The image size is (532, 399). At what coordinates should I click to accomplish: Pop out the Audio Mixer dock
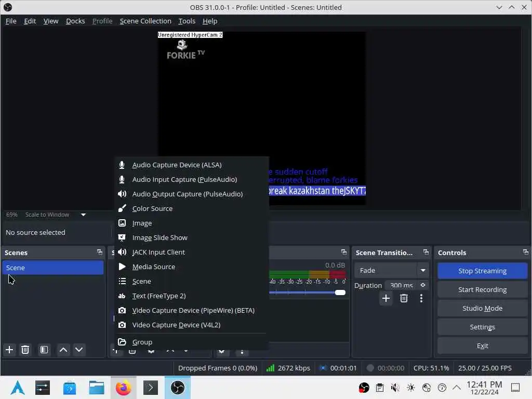344,252
